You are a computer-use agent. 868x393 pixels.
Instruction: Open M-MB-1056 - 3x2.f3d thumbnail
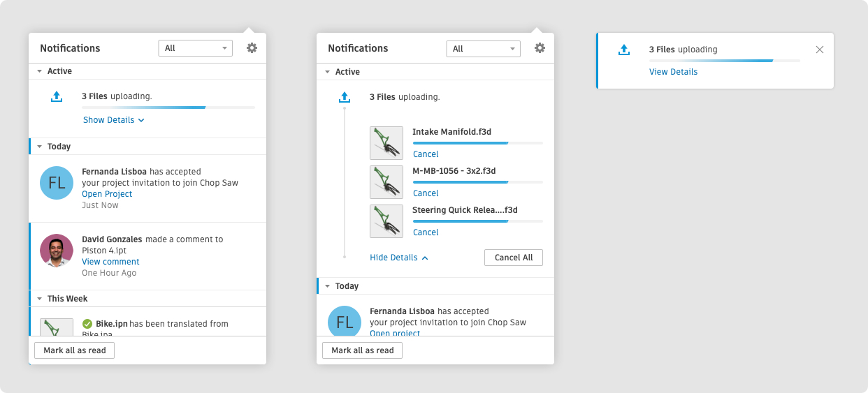386,182
